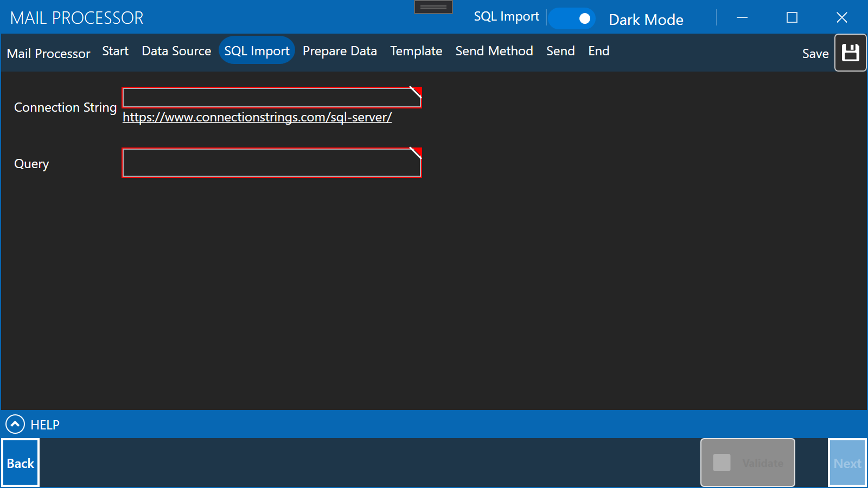Image resolution: width=868 pixels, height=488 pixels.
Task: Switch to the Prepare Data tab
Action: click(x=340, y=50)
